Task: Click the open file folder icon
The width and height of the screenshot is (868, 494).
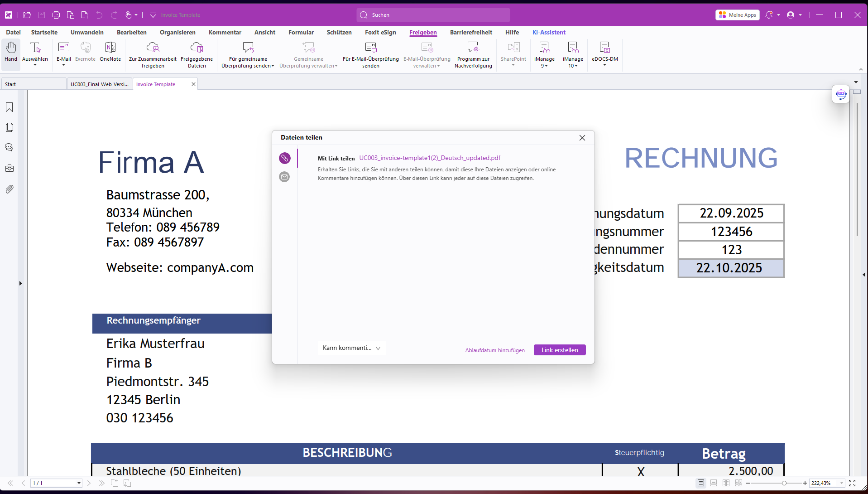Action: click(x=27, y=15)
